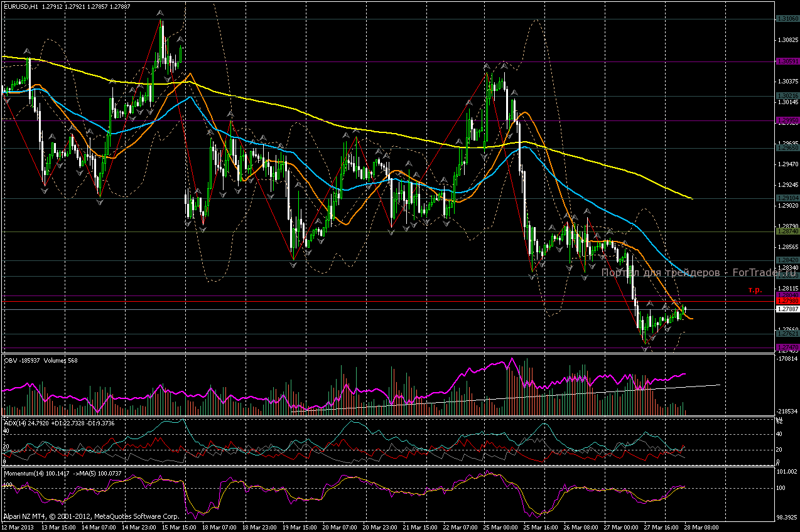The height and width of the screenshot is (532, 800).
Task: Select the right end of yellow moving average
Action: tap(692, 199)
